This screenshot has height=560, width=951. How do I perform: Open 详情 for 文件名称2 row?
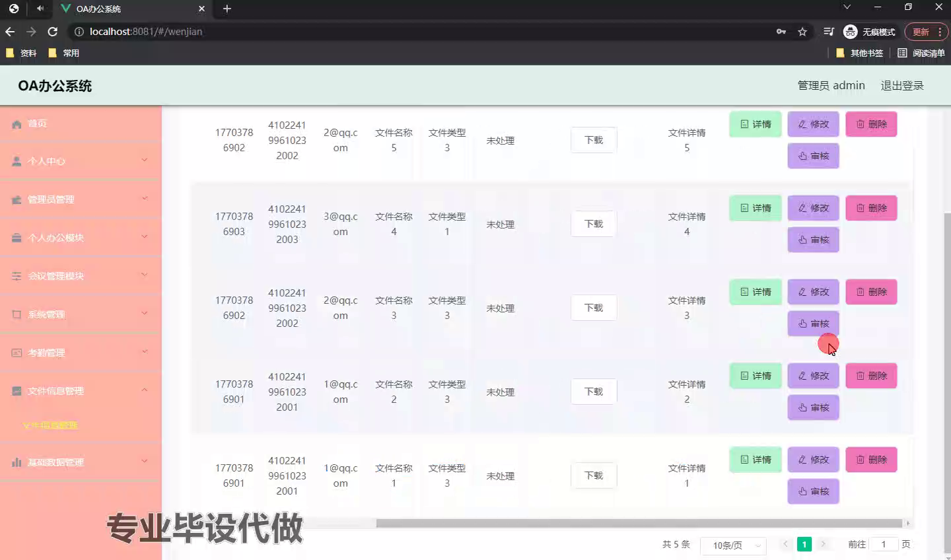click(x=756, y=376)
